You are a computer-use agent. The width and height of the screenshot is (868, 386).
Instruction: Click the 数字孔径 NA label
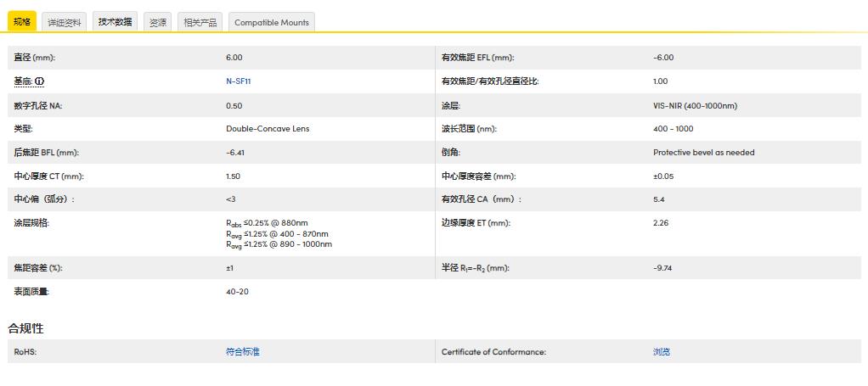pos(38,106)
